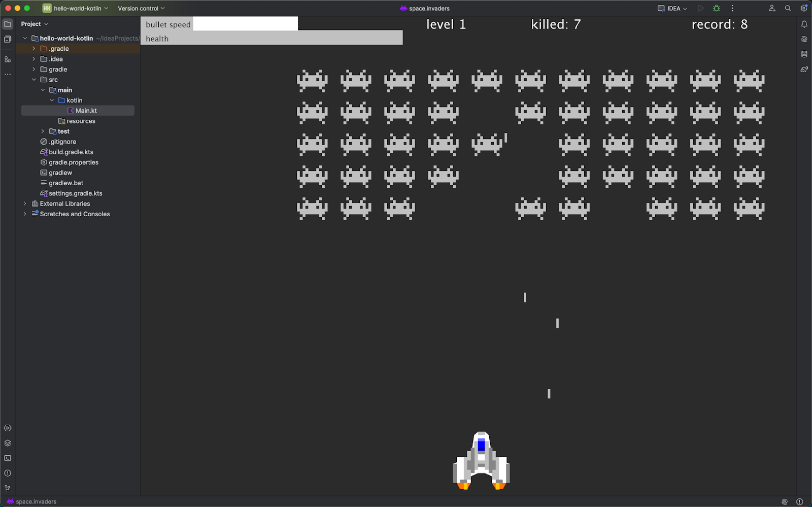Click the killed: 7 counter

pyautogui.click(x=556, y=24)
